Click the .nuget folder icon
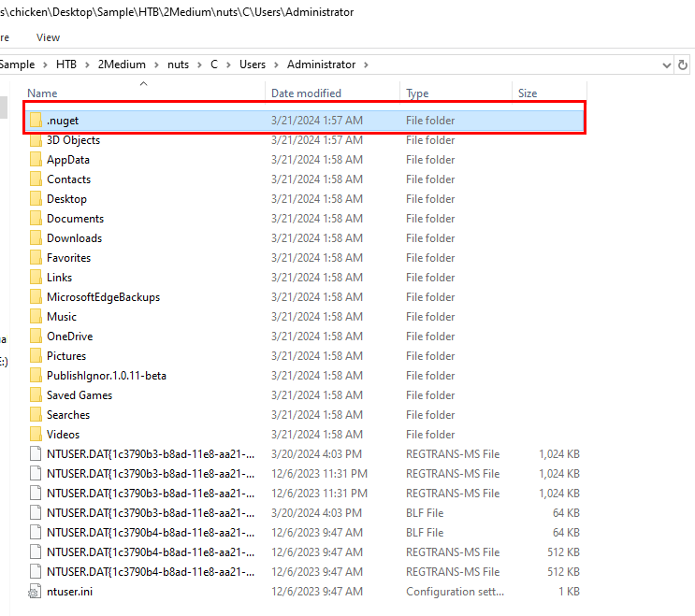This screenshot has height=616, width=695. click(x=36, y=121)
